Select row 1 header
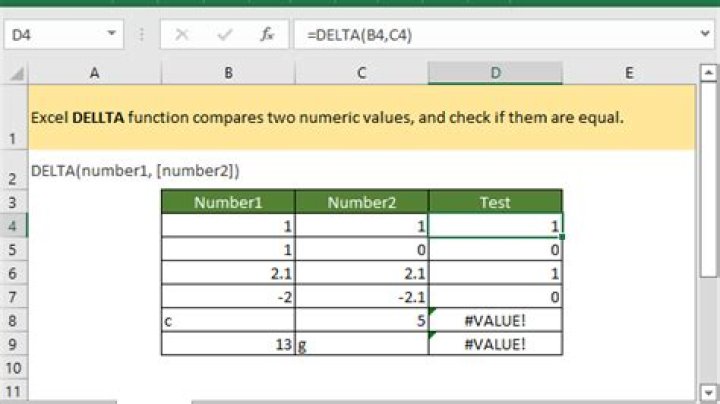This screenshot has height=404, width=720. click(14, 118)
